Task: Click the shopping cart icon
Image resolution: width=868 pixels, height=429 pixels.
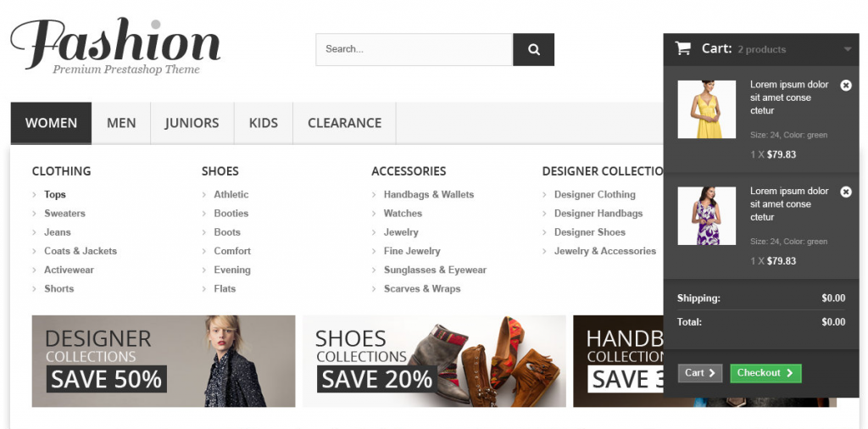Action: tap(683, 48)
